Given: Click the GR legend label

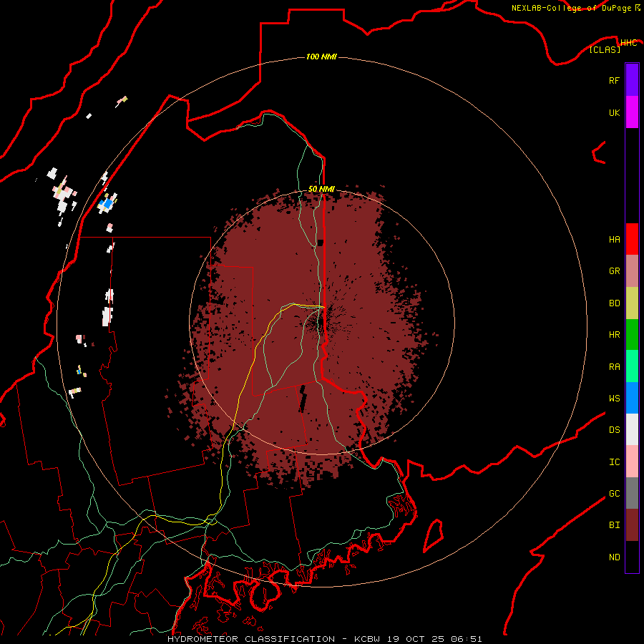Looking at the screenshot, I should [614, 271].
